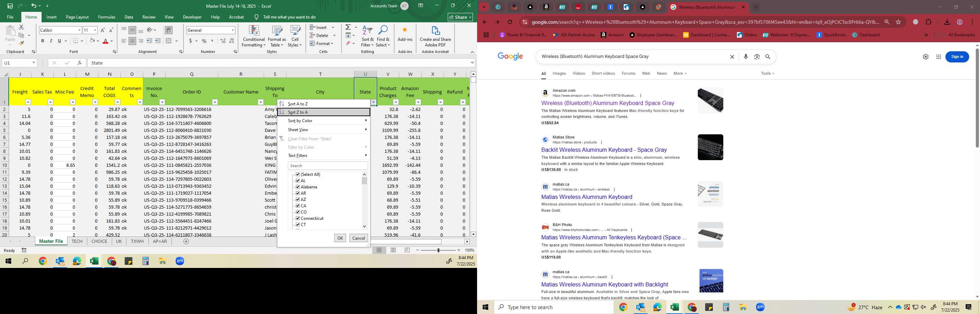This screenshot has height=314, width=980.
Task: Click Google voice search microphone
Action: pyautogui.click(x=746, y=57)
